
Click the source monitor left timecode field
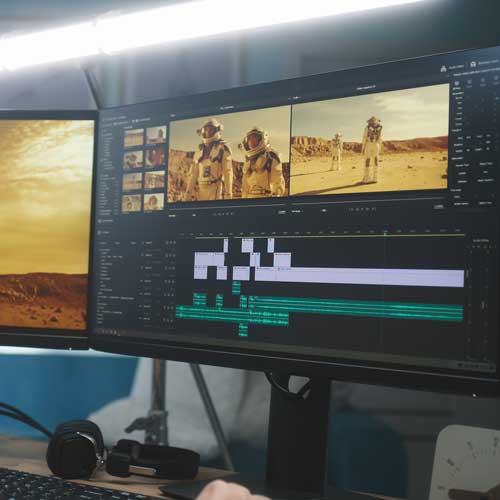172,216
